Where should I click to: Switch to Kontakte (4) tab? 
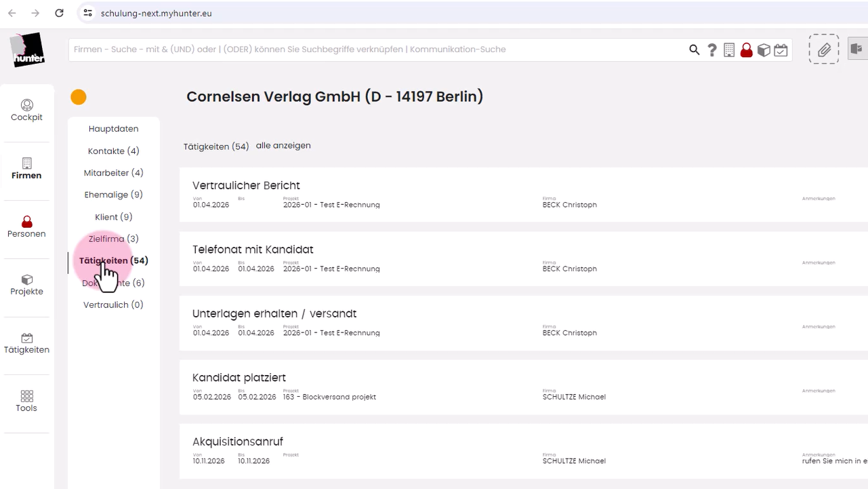point(113,151)
